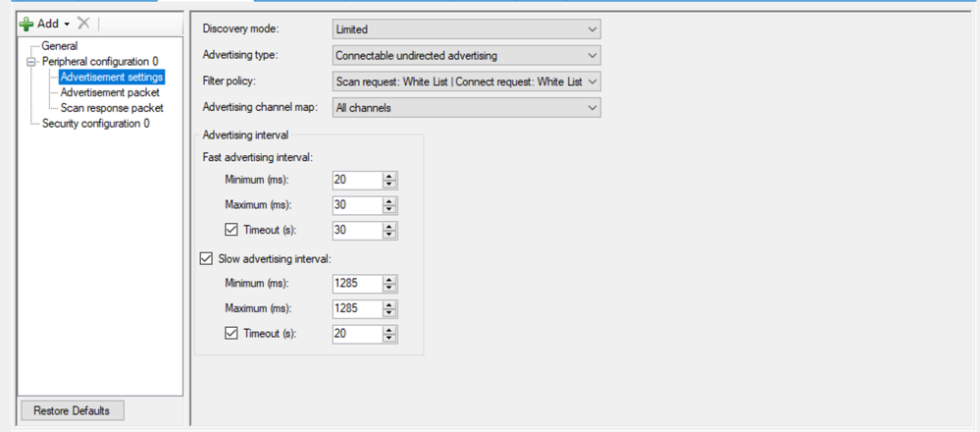Open Advertisement packet tree item
The width and height of the screenshot is (980, 432).
coord(110,92)
